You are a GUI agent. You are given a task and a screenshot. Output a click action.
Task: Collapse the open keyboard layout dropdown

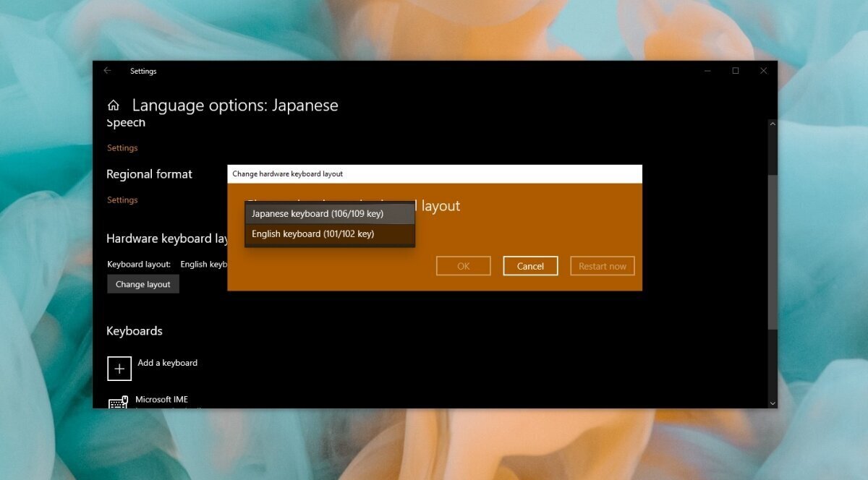click(329, 213)
